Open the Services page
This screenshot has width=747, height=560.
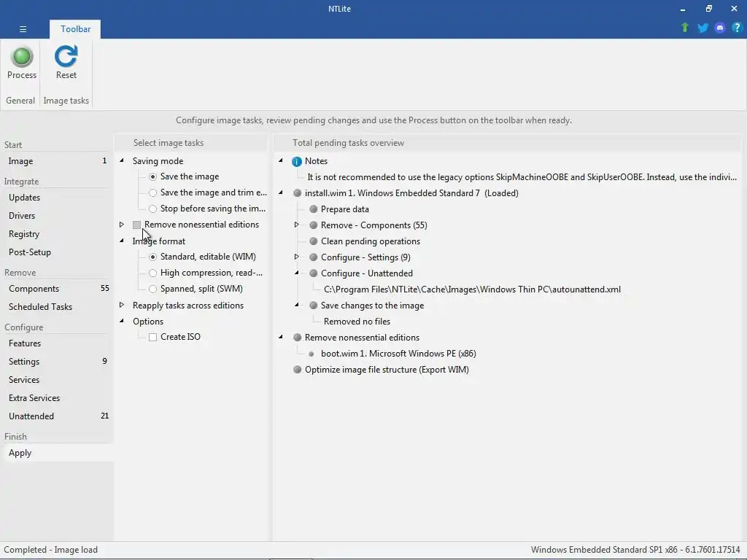tap(57, 379)
